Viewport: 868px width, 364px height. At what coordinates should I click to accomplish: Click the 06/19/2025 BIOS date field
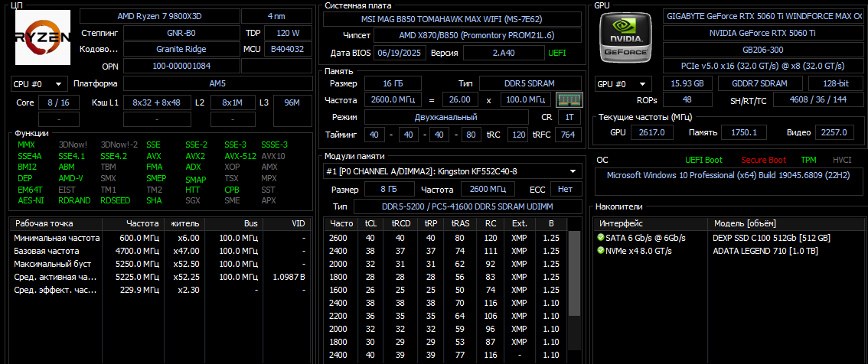[400, 53]
